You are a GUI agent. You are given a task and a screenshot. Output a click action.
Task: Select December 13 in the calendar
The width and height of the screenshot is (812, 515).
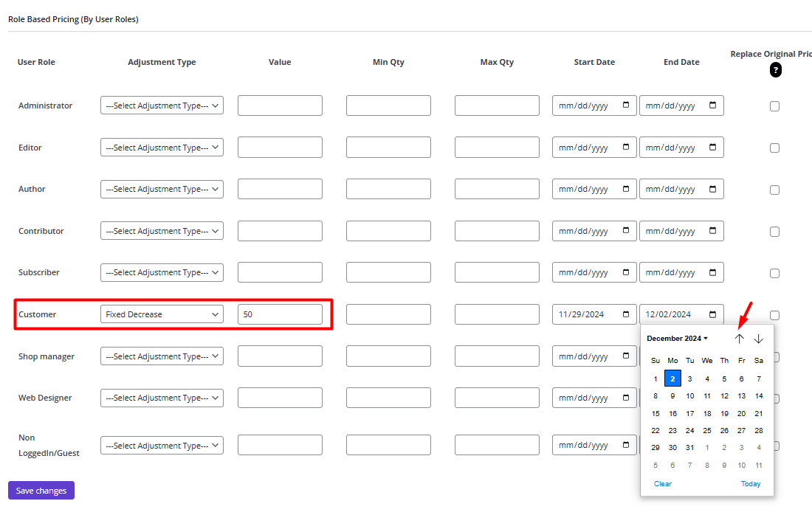(741, 395)
